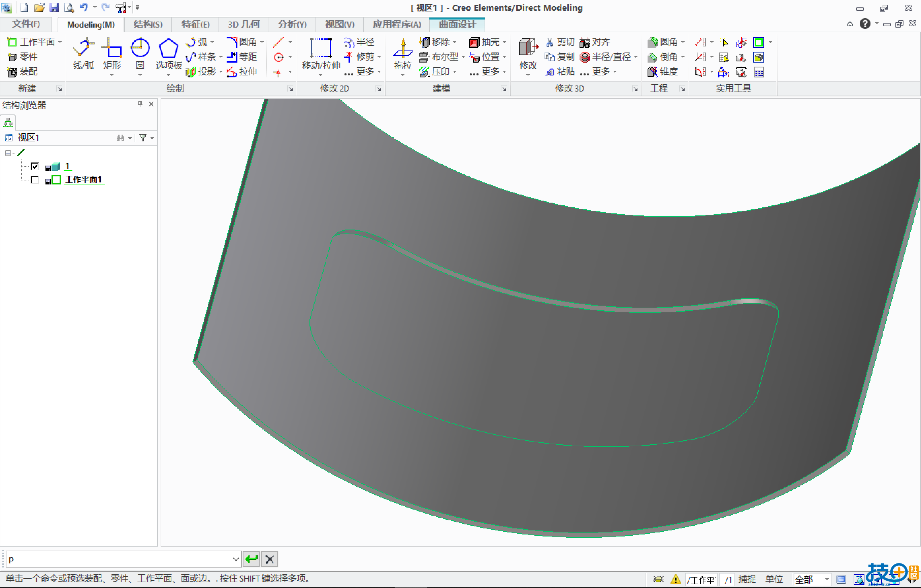Viewport: 921px width, 588px height.
Task: Select the 线/弧 line-arc tool
Action: coord(84,54)
